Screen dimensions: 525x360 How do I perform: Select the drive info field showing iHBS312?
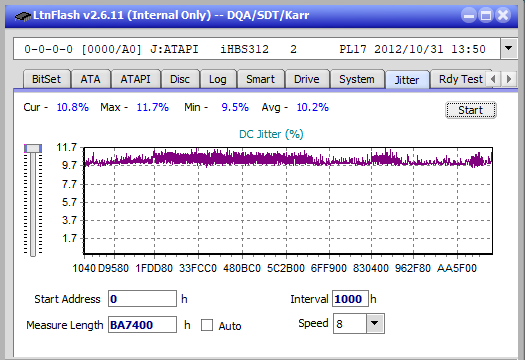pos(257,49)
